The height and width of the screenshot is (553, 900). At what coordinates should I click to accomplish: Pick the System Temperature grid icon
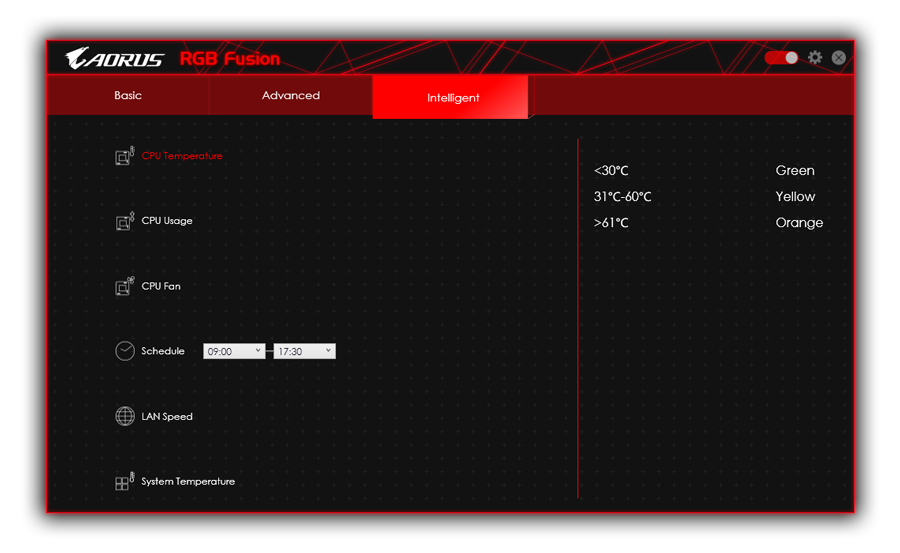coord(124,482)
